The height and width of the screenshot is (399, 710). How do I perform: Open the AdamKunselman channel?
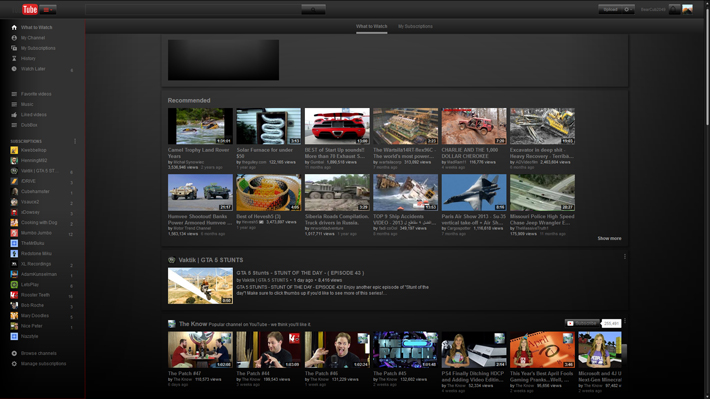click(38, 274)
